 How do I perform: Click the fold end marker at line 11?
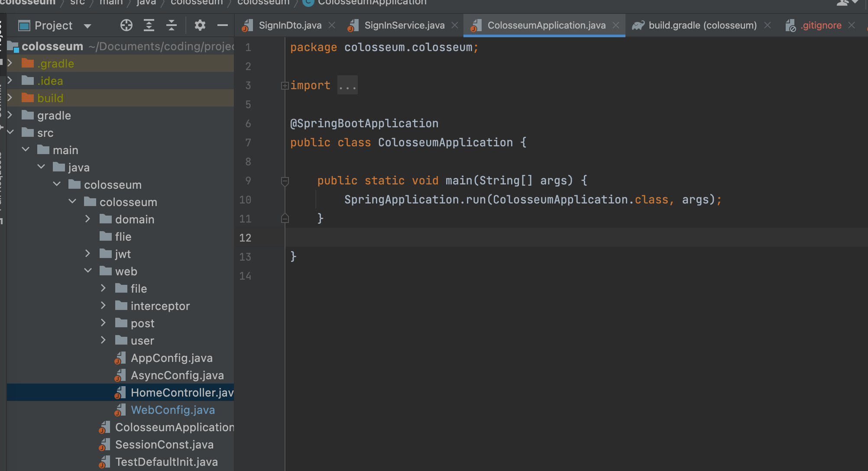pos(285,218)
